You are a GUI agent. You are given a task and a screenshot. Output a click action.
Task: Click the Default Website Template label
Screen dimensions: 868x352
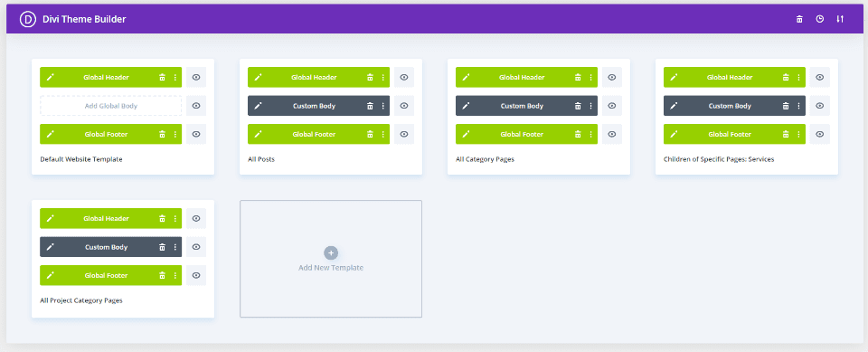tap(81, 159)
